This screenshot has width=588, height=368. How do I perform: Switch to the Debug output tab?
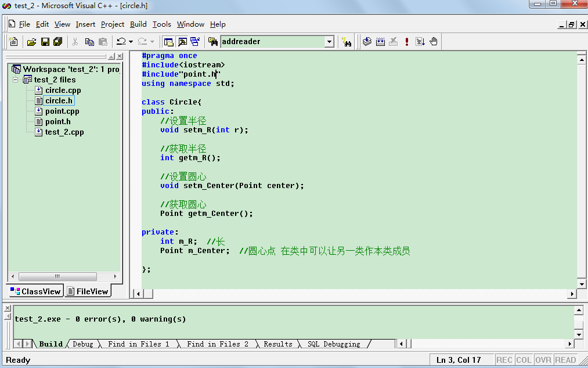(83, 344)
